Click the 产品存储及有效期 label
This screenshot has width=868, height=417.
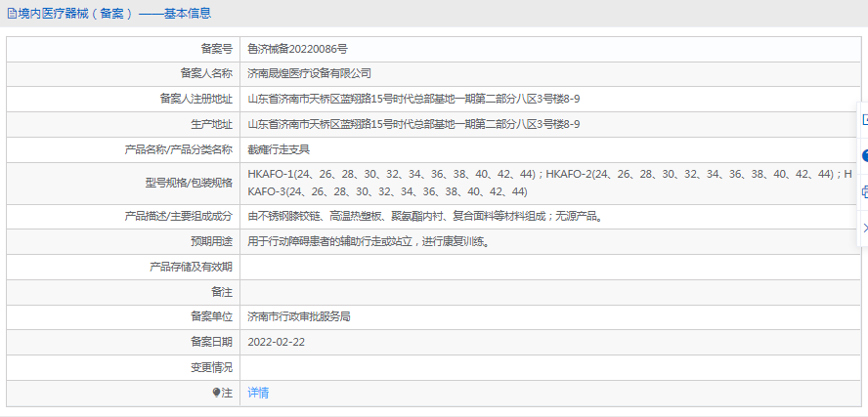tap(191, 268)
